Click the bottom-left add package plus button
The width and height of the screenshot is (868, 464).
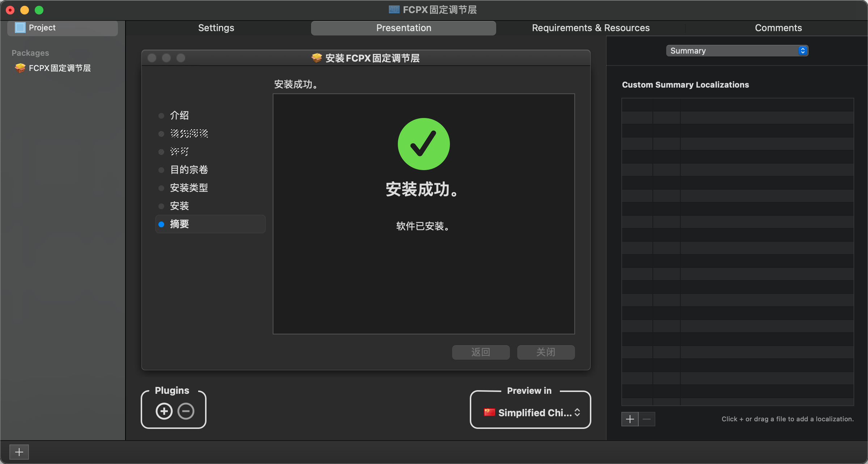click(x=19, y=452)
